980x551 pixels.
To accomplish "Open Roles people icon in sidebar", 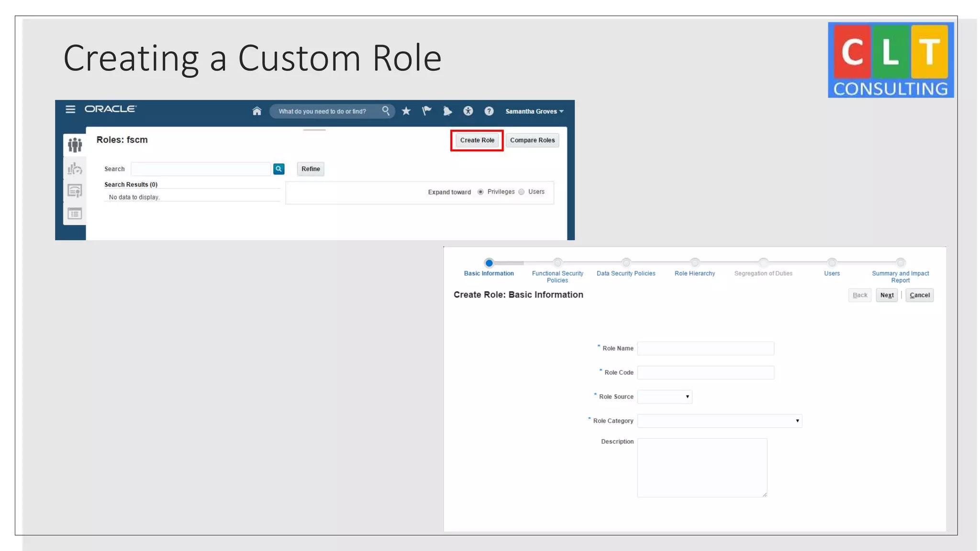I will [x=75, y=145].
